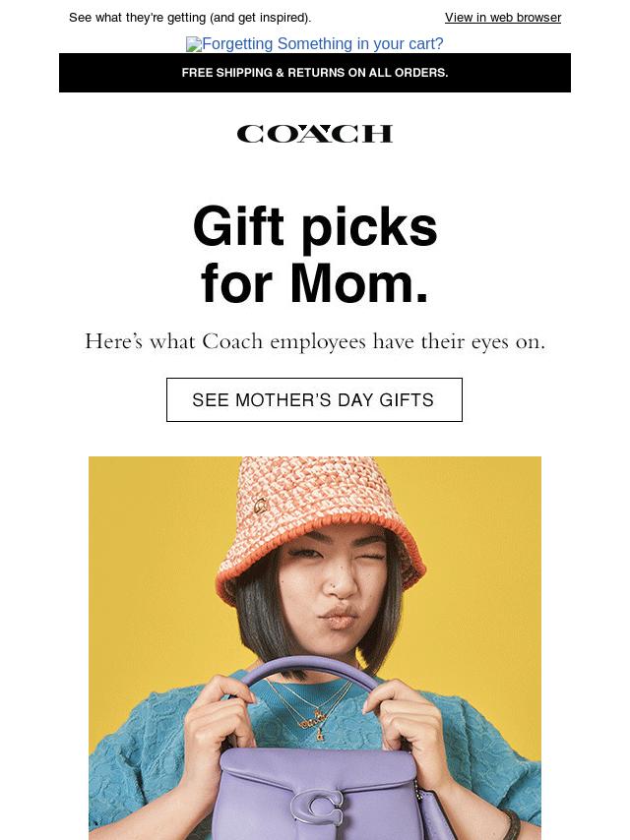Click the broken image icon beside cart text
This screenshot has height=840, width=630.
[193, 44]
